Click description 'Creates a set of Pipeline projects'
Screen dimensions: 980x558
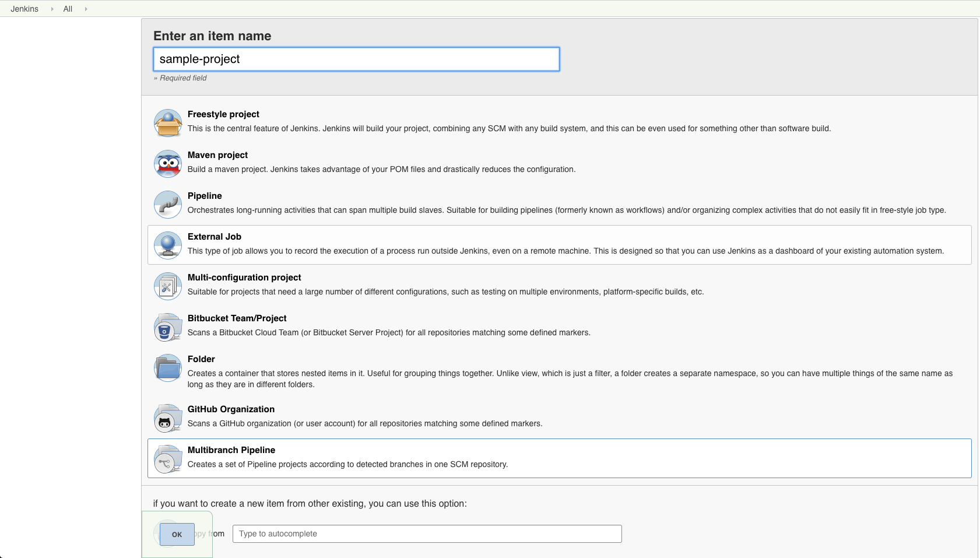point(347,464)
